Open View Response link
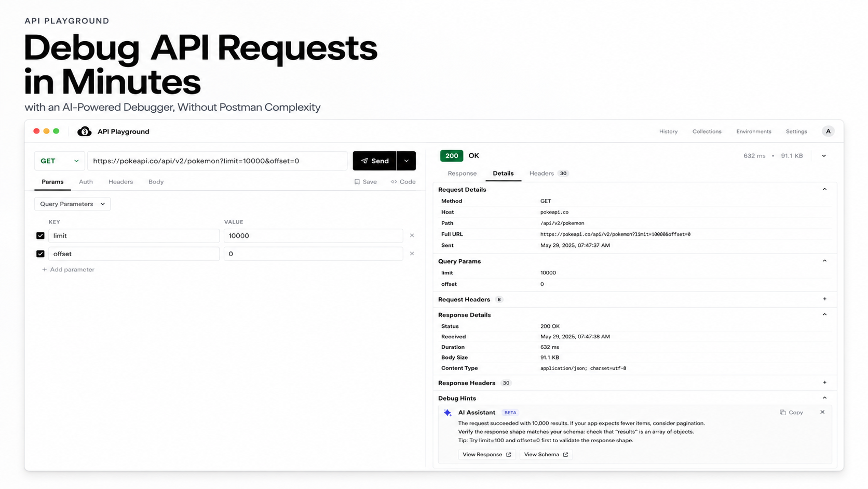 pyautogui.click(x=486, y=455)
